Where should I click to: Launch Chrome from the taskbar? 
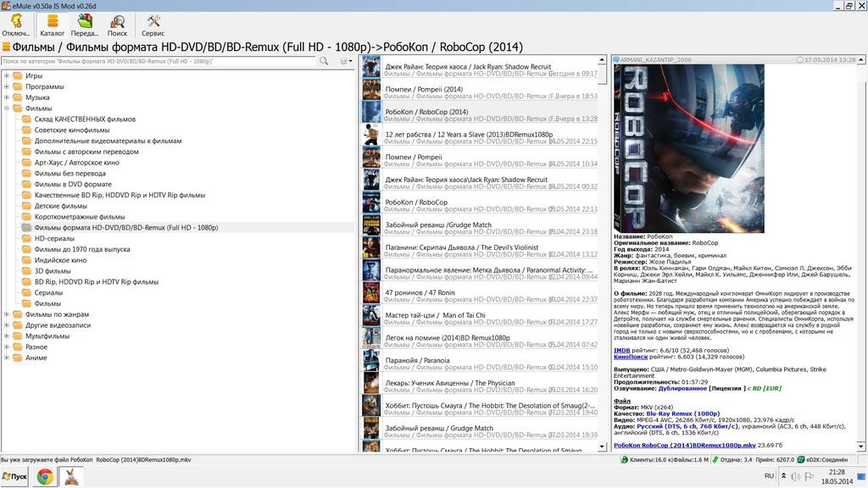(45, 476)
